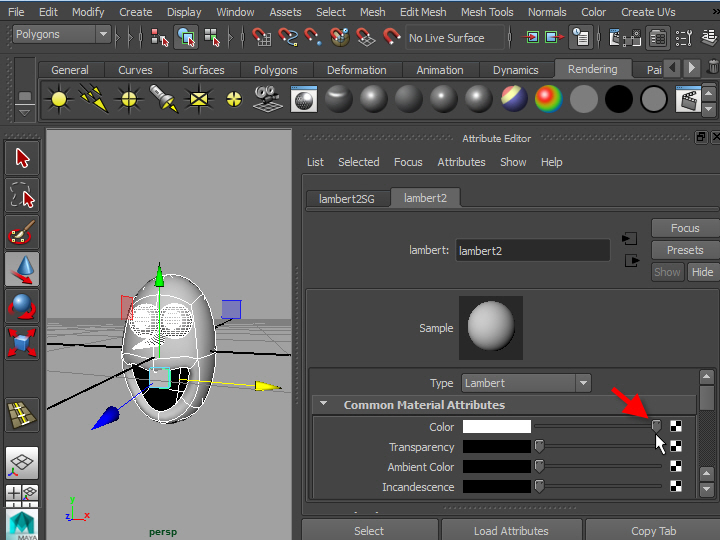Toggle the Incandescence map checker button
This screenshot has width=720, height=540.
[x=677, y=487]
